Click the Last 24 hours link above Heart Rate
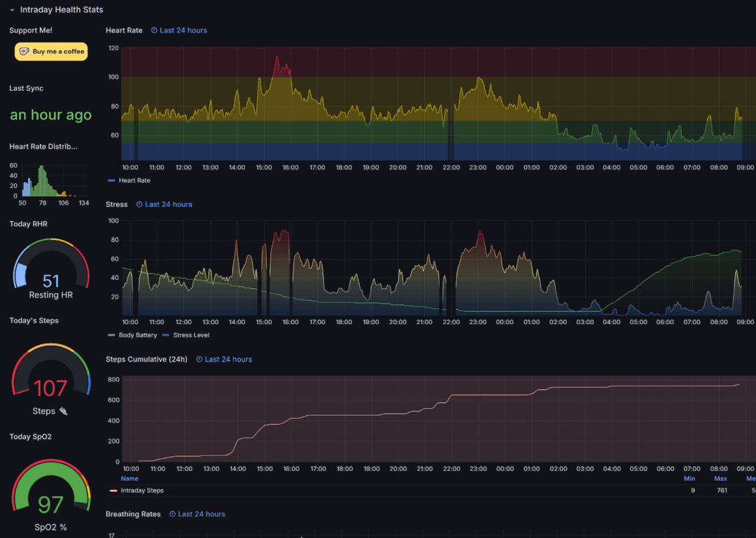Image resolution: width=756 pixels, height=538 pixels. click(183, 30)
